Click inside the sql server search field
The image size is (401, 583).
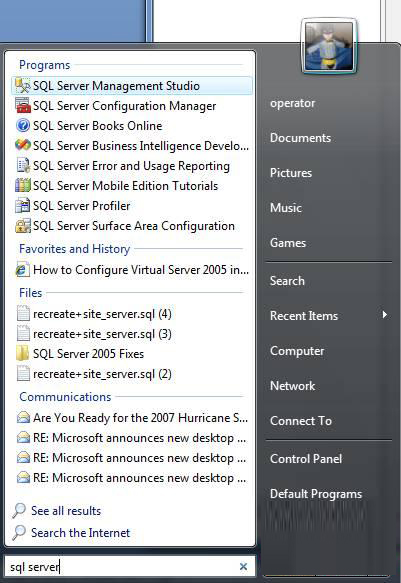click(123, 567)
